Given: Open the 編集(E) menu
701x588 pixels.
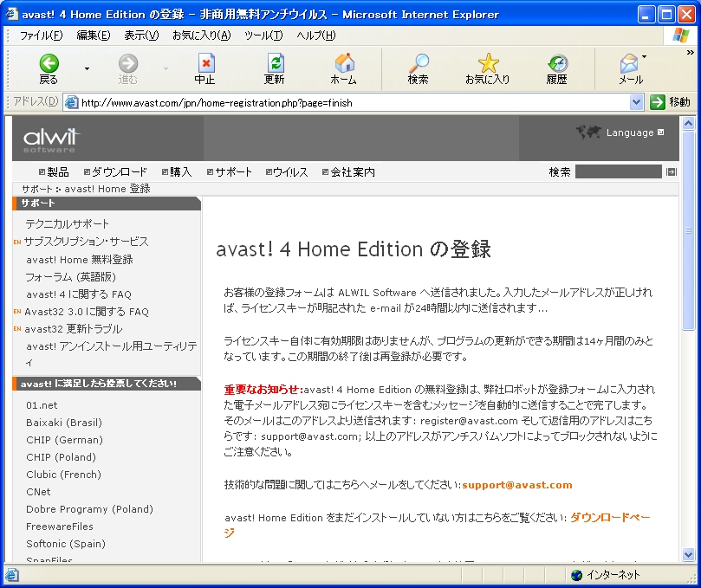Looking at the screenshot, I should click(x=94, y=36).
